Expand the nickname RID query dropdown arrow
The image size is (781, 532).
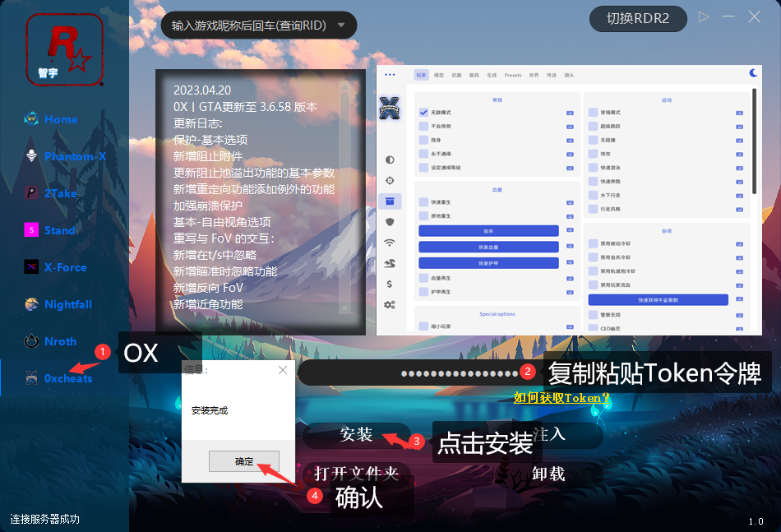tap(341, 25)
